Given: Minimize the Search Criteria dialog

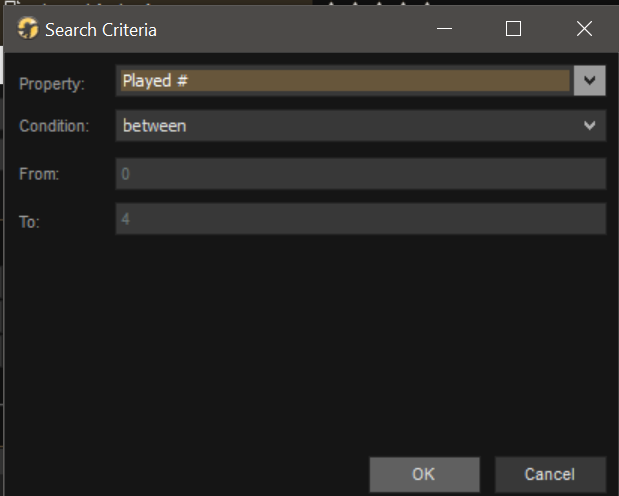Looking at the screenshot, I should [x=442, y=29].
